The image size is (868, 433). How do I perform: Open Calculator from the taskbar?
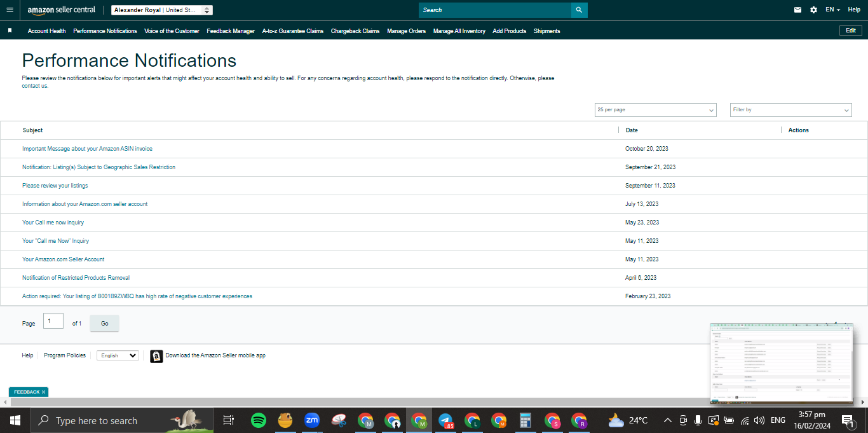(x=526, y=420)
